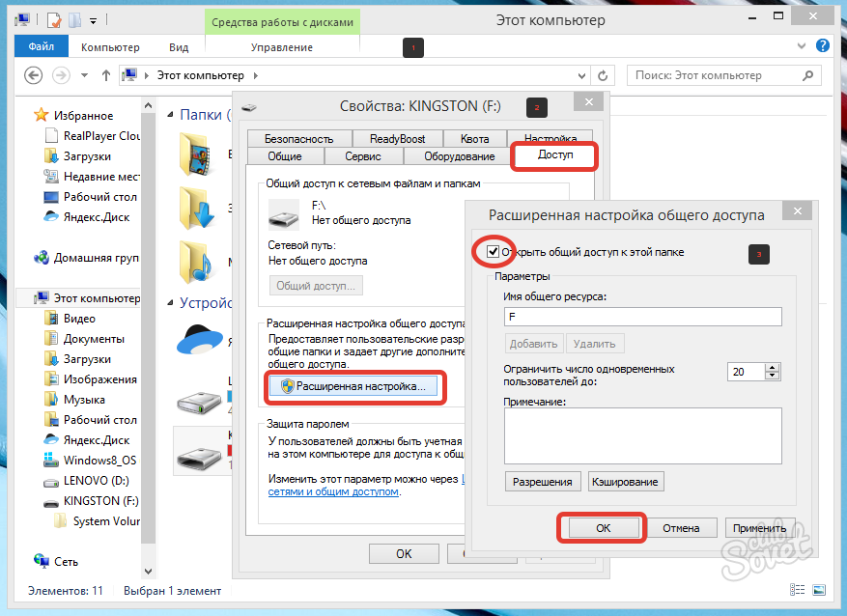Click OK in advanced sharing dialog
847x616 pixels.
coord(603,528)
